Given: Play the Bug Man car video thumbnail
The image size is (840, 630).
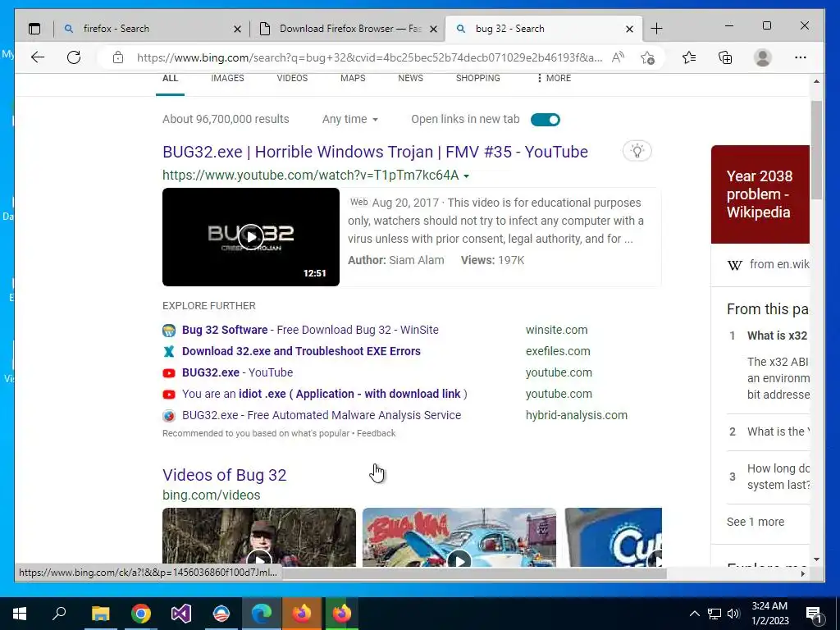Looking at the screenshot, I should coord(459,537).
